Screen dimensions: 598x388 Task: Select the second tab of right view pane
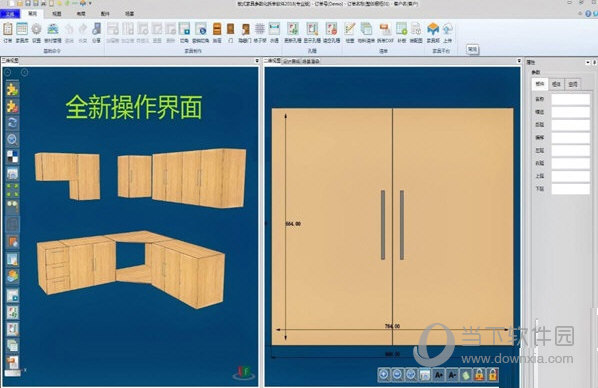coord(291,61)
